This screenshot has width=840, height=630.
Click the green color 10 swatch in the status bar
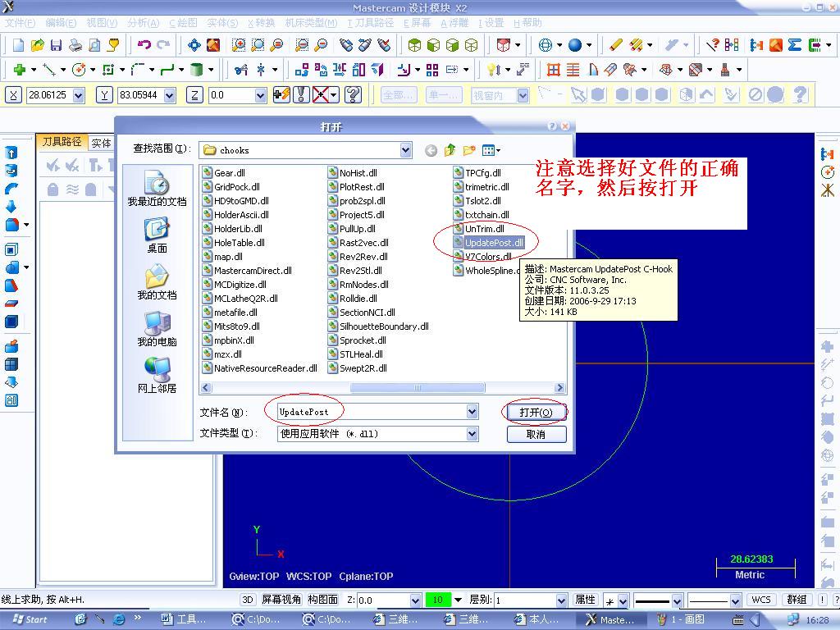(x=438, y=600)
